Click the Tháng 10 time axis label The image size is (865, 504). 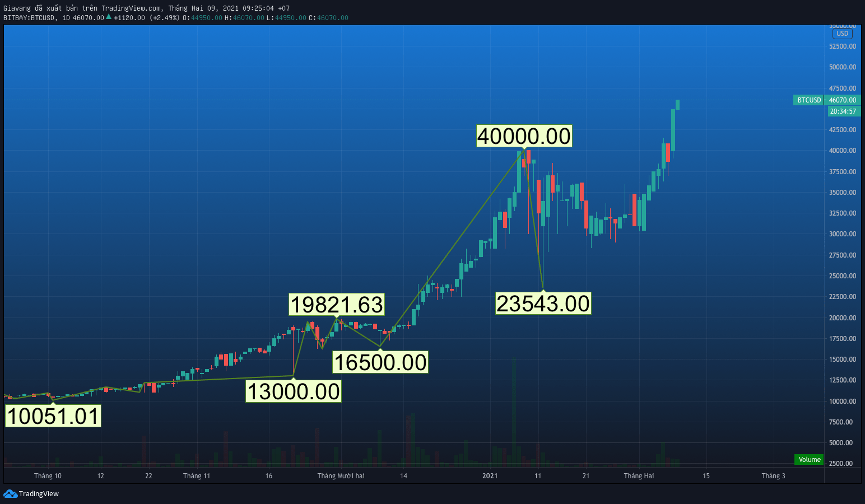pos(48,476)
